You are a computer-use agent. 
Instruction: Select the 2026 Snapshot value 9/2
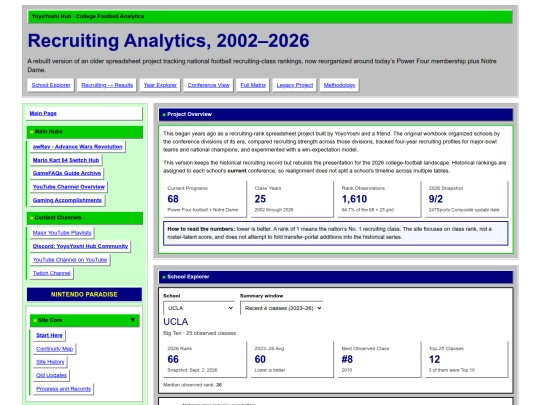point(436,199)
